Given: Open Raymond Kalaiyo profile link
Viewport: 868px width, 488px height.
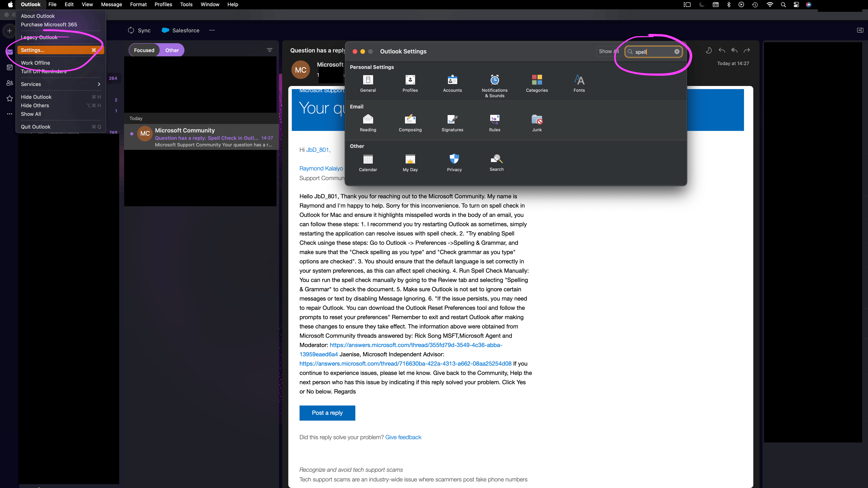Looking at the screenshot, I should (321, 168).
